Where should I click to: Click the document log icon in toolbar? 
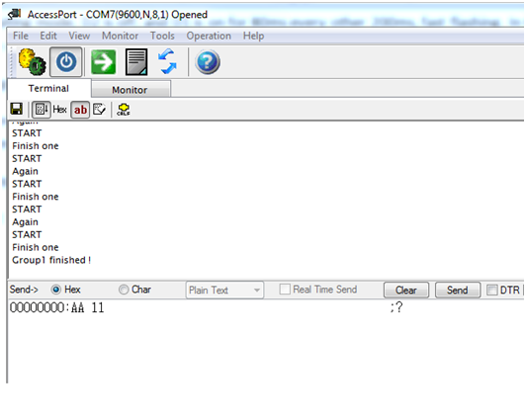click(x=136, y=62)
